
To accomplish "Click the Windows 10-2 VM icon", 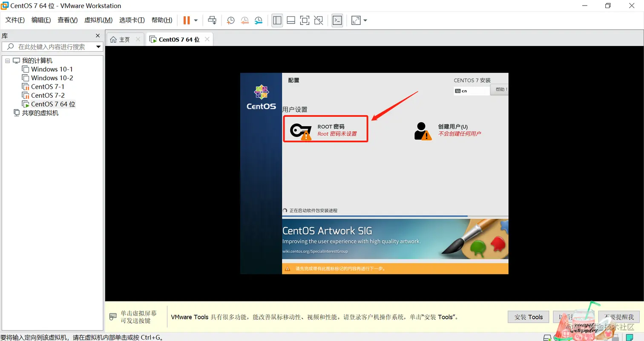I will pyautogui.click(x=25, y=78).
